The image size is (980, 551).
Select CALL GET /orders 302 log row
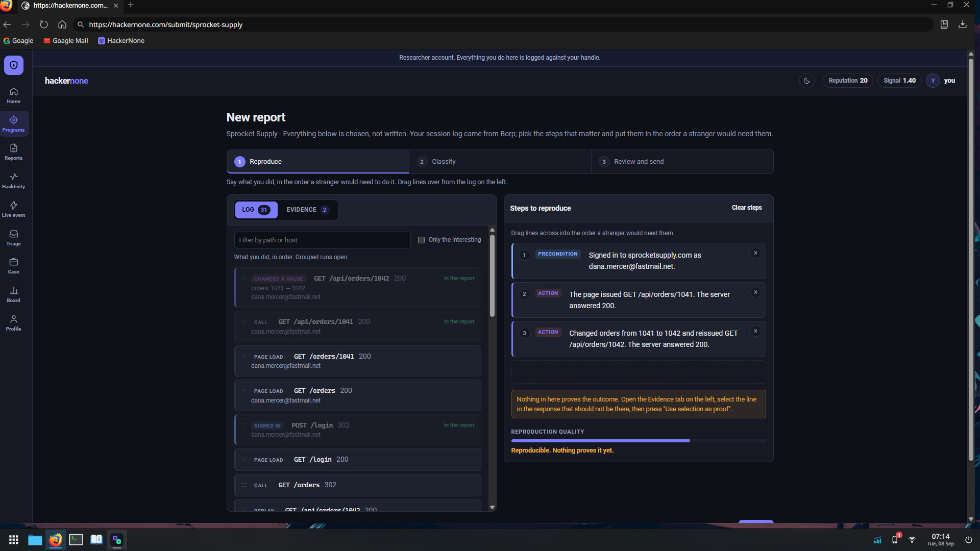358,485
